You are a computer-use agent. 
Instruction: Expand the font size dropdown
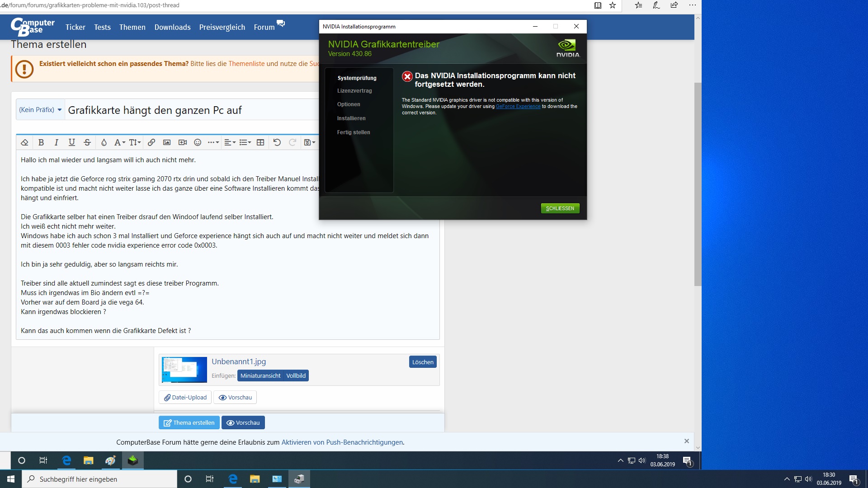pyautogui.click(x=135, y=142)
